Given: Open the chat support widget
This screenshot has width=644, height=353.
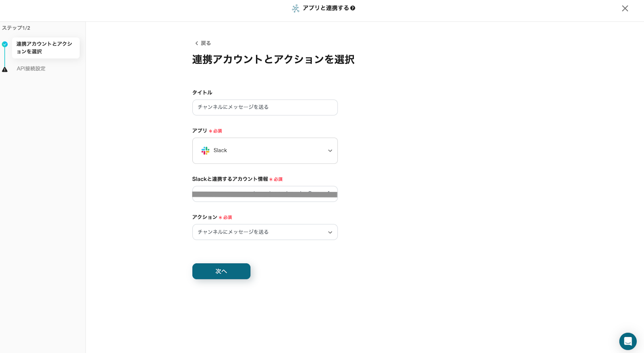Looking at the screenshot, I should [627, 341].
